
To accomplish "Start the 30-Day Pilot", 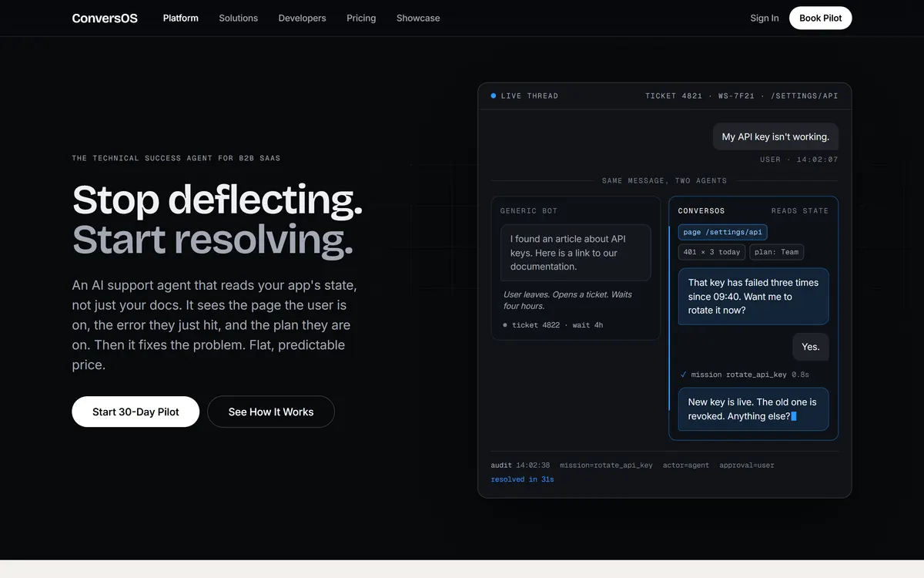I will tap(136, 412).
